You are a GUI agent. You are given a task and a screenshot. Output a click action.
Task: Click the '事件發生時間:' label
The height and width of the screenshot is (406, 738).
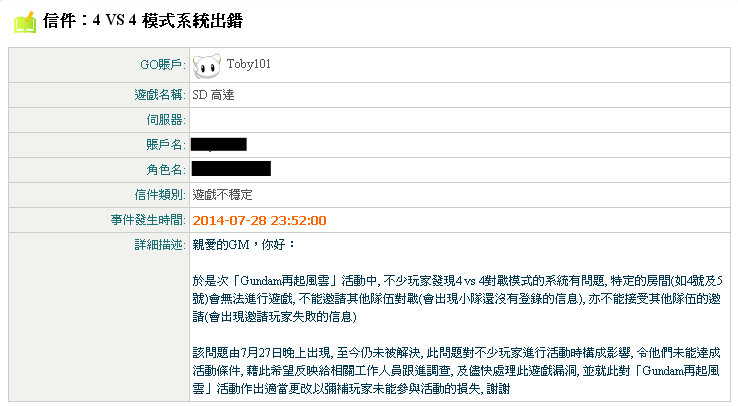point(148,220)
